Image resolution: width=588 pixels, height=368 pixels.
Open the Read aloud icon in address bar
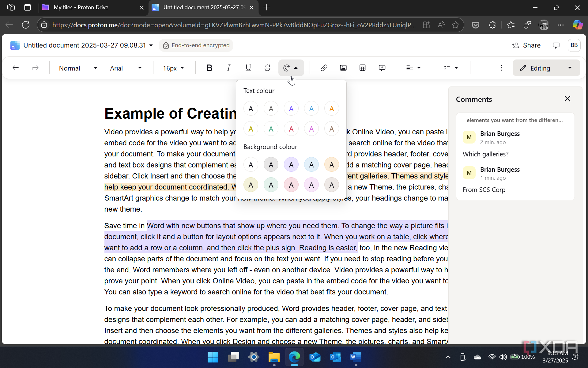coord(441,25)
